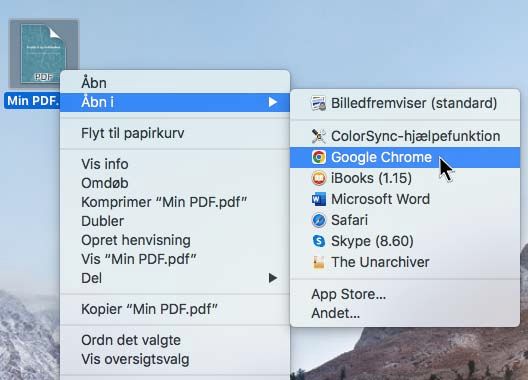Select Opret henvisning
This screenshot has height=380, width=528.
(175, 240)
